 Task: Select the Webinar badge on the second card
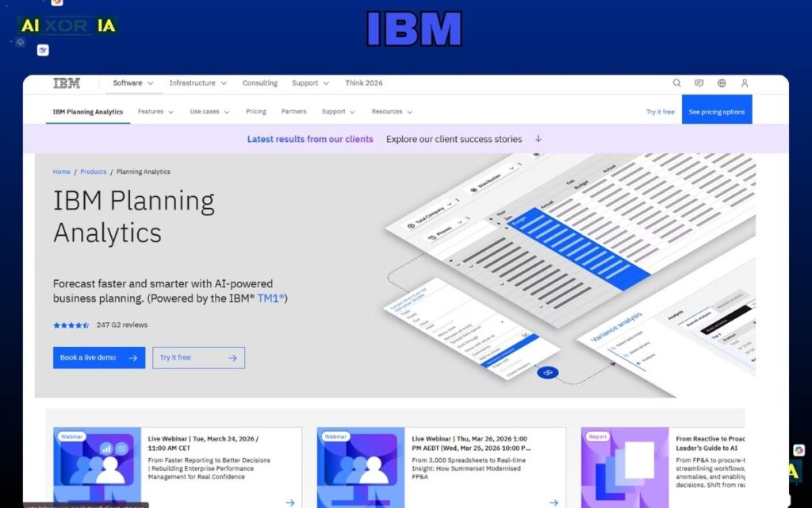pyautogui.click(x=335, y=436)
